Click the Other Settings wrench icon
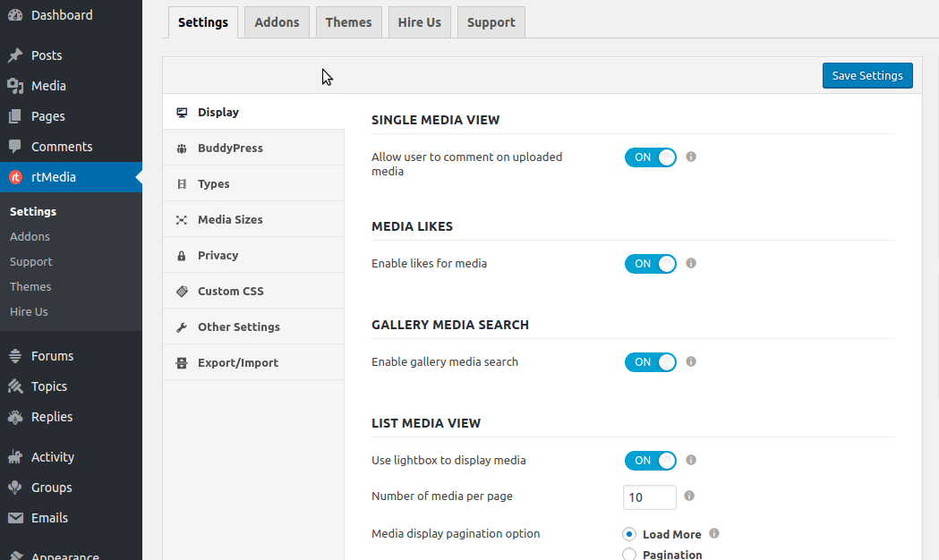939x560 pixels. click(x=182, y=327)
